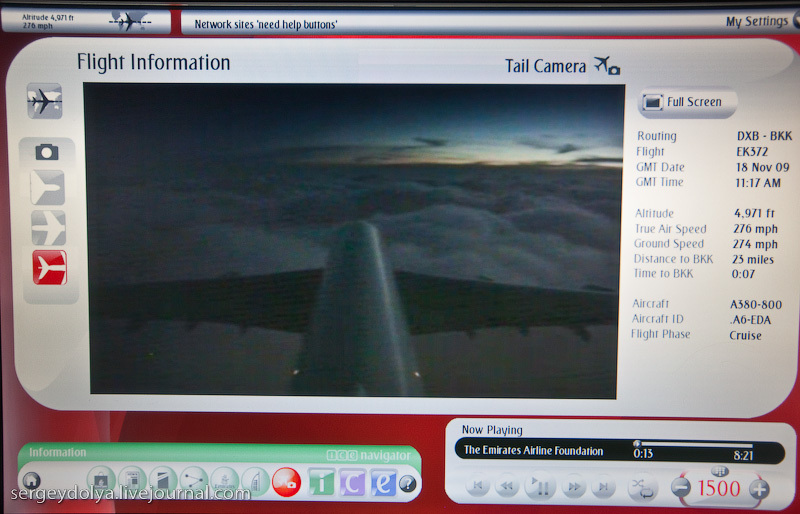800x514 pixels.
Task: Click the Home icon in Information bar
Action: click(32, 481)
